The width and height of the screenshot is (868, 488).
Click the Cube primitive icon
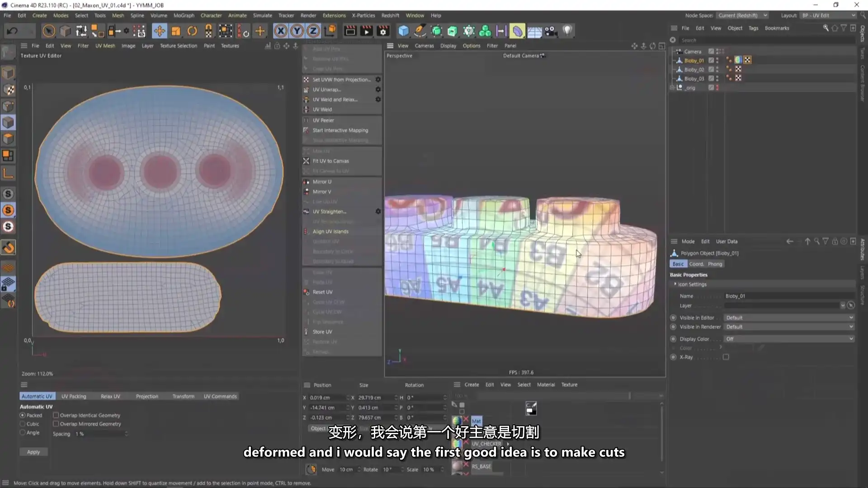click(403, 31)
